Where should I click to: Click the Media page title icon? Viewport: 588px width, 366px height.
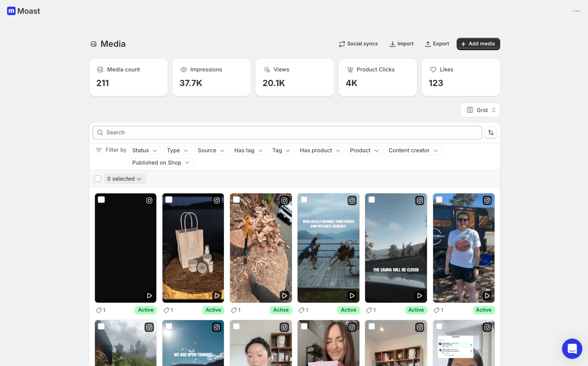(x=94, y=44)
